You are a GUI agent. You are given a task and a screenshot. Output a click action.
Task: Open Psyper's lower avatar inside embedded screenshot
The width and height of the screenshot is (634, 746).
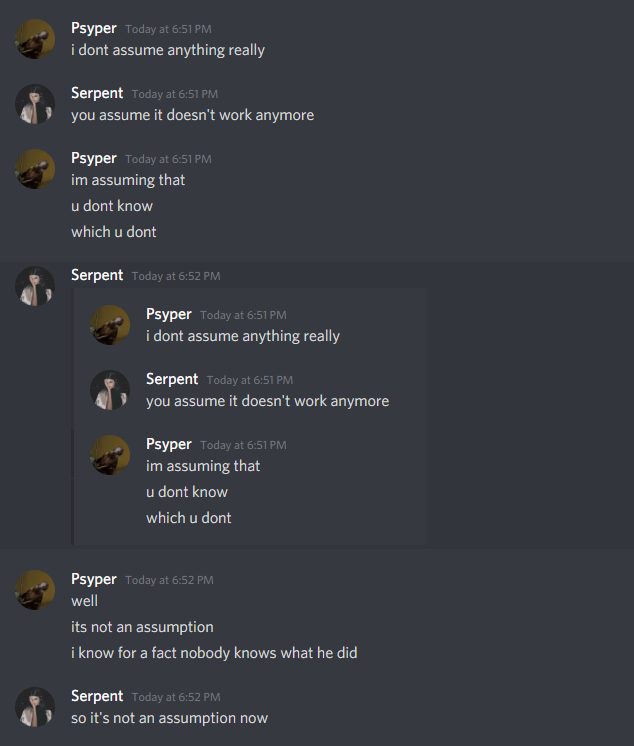(110, 455)
